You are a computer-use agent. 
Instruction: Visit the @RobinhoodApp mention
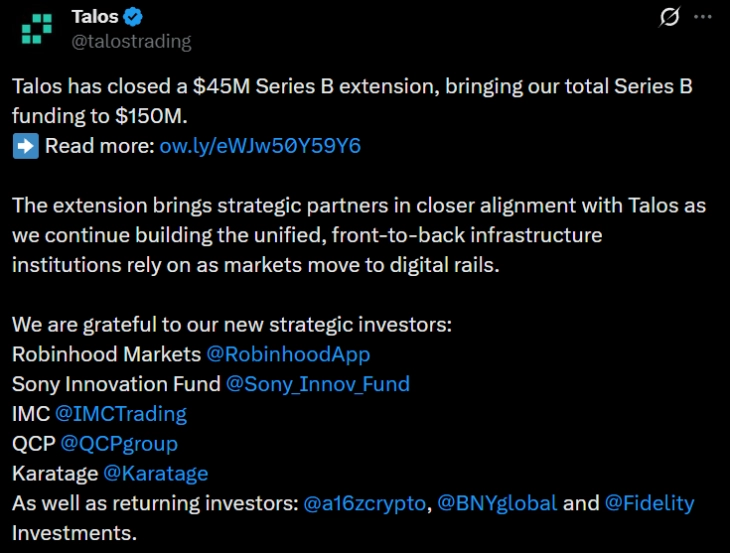point(288,354)
